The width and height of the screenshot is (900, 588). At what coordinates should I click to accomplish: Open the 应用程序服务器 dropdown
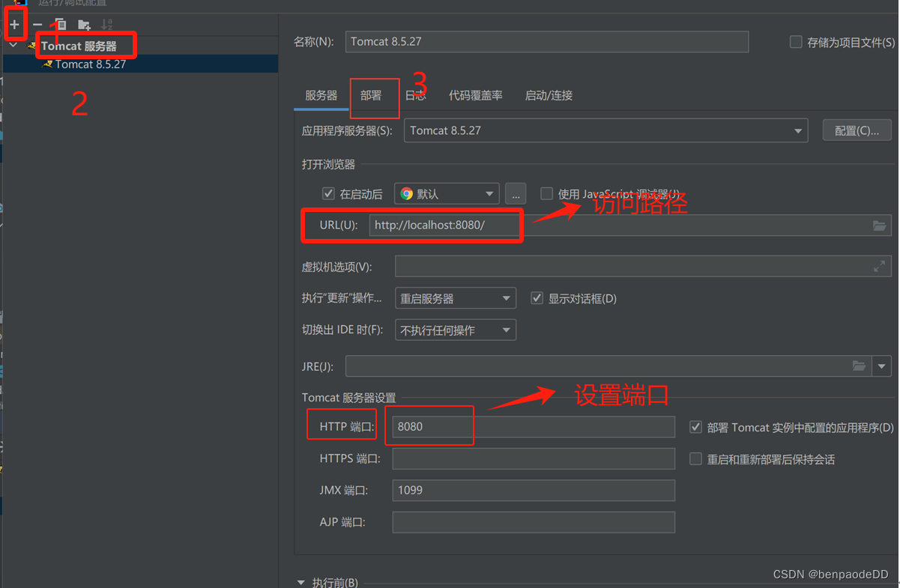pos(606,130)
